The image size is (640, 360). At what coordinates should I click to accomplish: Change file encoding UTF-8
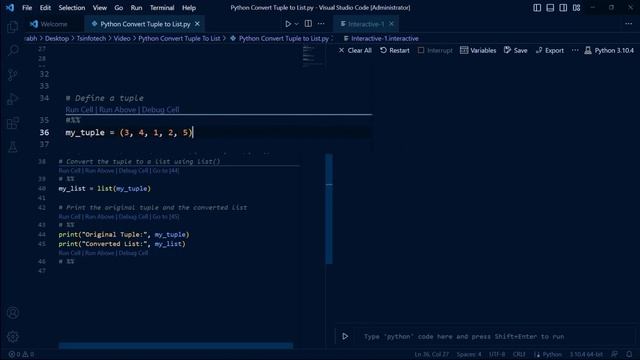pyautogui.click(x=497, y=354)
